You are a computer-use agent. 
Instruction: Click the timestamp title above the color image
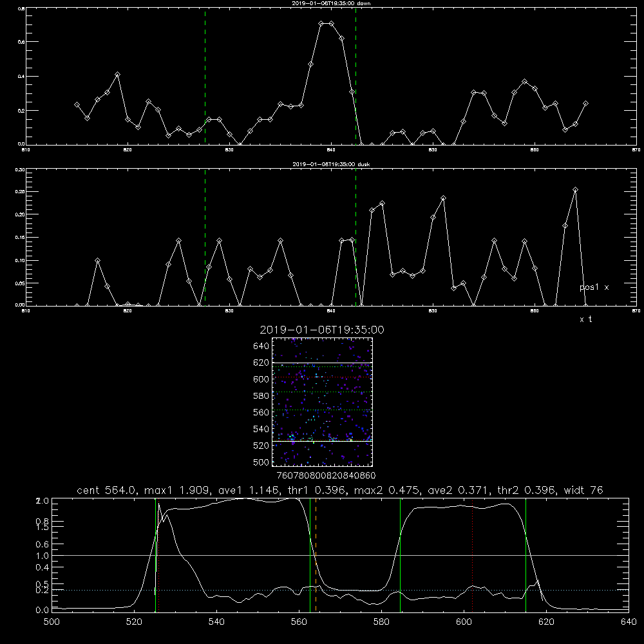pyautogui.click(x=322, y=330)
